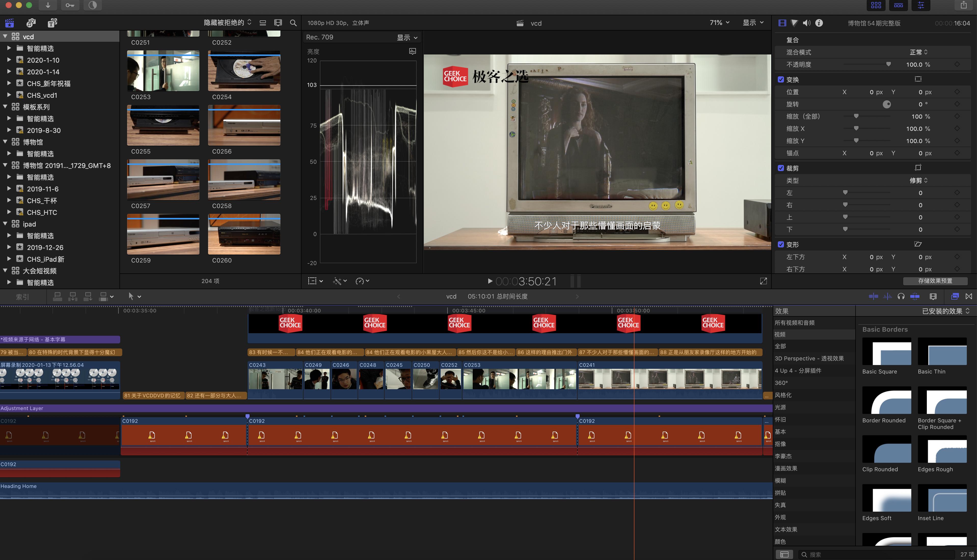977x560 pixels.
Task: Click the insert clip icon
Action: click(73, 297)
